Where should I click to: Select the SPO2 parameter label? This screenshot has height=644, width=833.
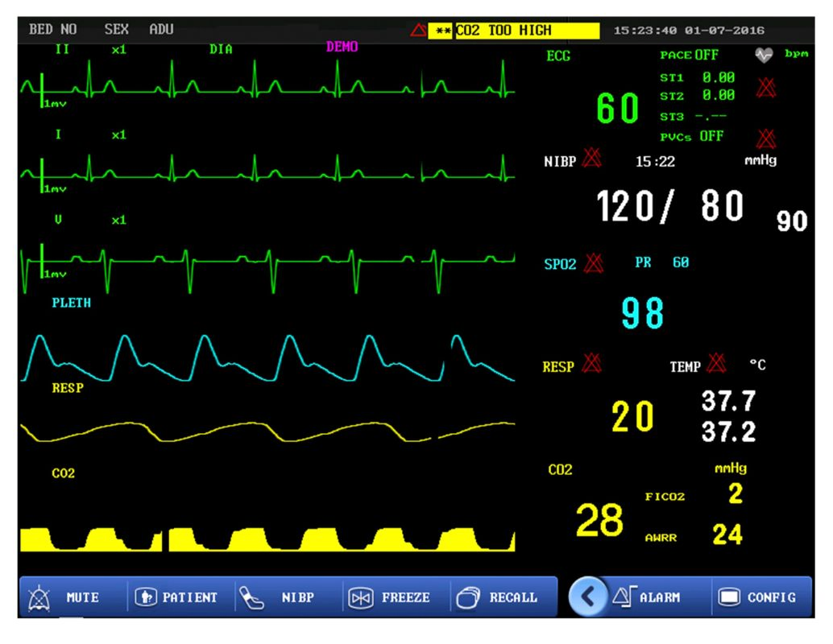[560, 264]
